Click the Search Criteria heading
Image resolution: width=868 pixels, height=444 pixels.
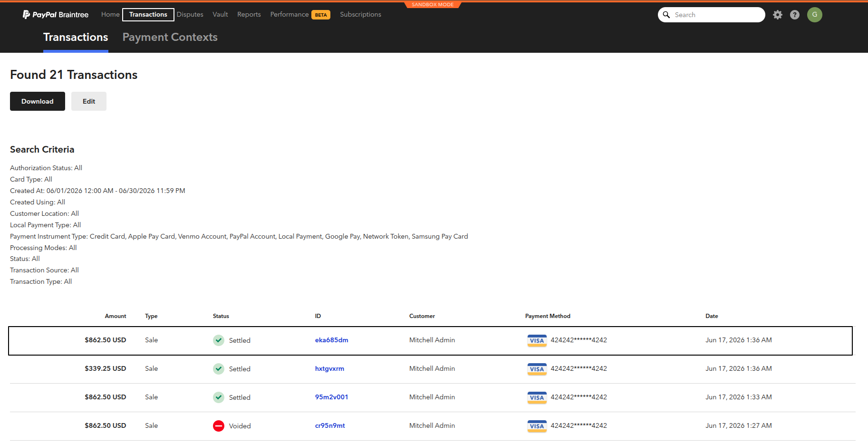coord(42,149)
